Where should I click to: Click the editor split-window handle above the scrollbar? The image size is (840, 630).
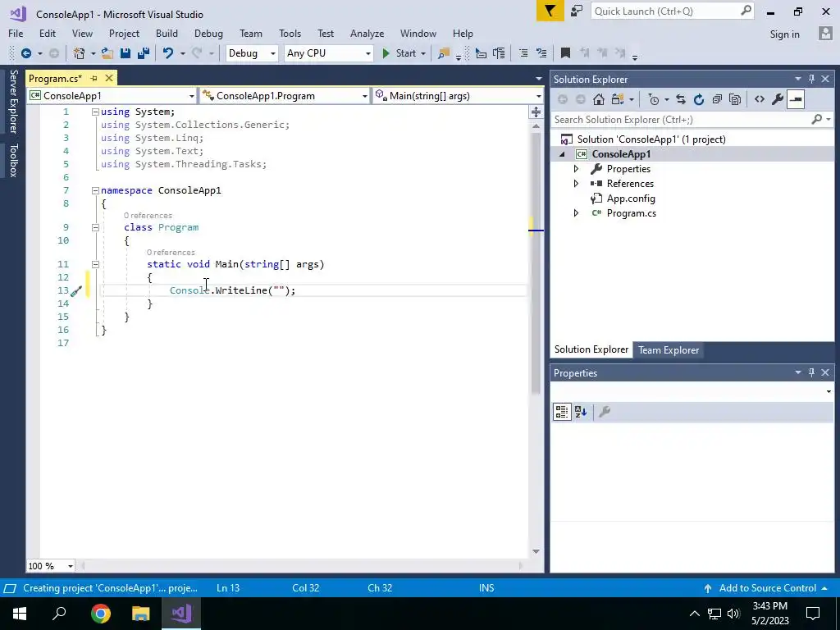tap(536, 112)
